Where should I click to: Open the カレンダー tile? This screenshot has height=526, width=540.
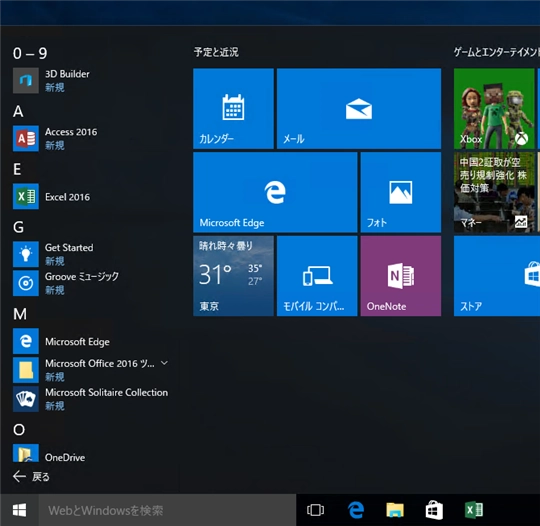[x=233, y=109]
